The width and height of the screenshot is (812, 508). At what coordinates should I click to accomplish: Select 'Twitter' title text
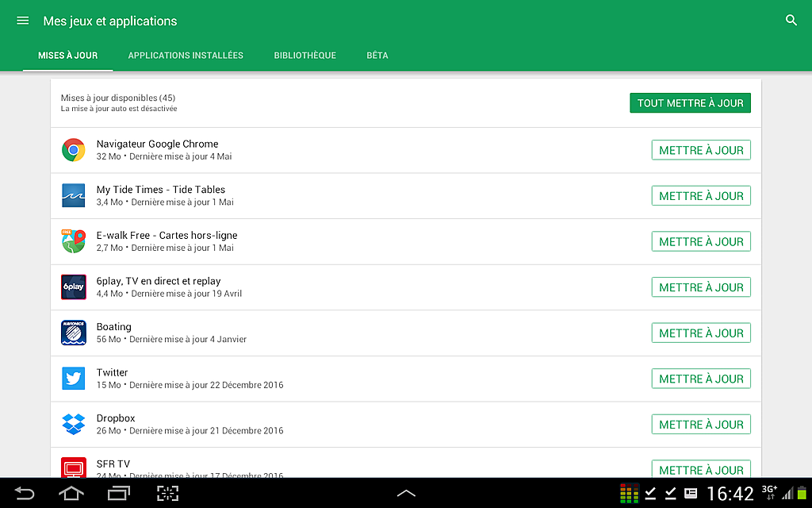(x=112, y=372)
